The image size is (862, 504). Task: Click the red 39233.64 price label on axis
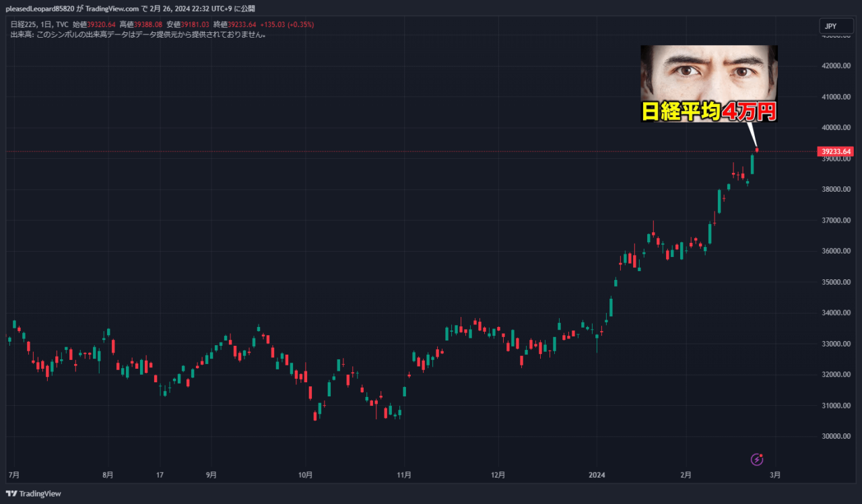[835, 152]
